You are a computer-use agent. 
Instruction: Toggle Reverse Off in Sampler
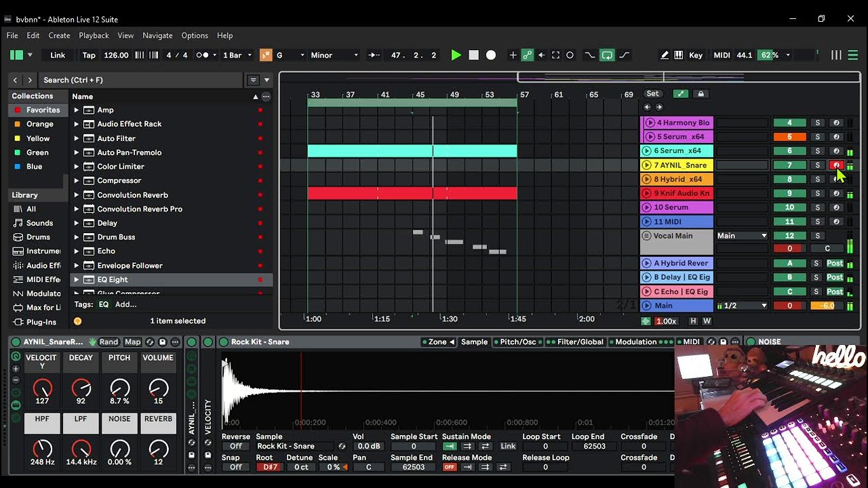coord(236,447)
